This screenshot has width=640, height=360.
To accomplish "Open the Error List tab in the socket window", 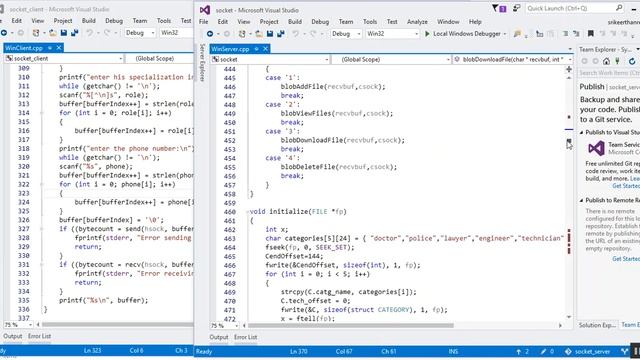I will (x=246, y=337).
